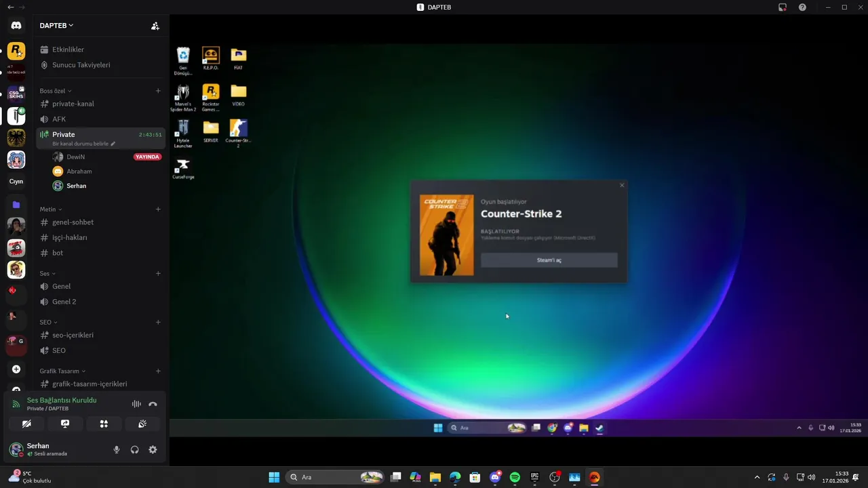Open the blue-haired anime avatar server
Screen dimensions: 868x488
click(x=16, y=159)
